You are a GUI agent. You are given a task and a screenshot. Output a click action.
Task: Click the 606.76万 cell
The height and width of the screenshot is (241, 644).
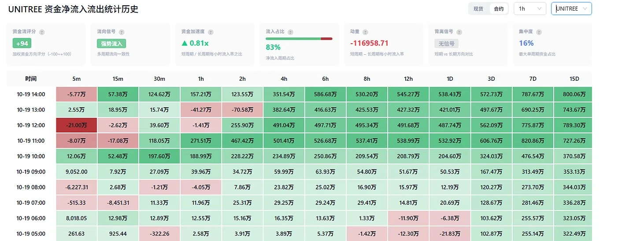click(491, 141)
